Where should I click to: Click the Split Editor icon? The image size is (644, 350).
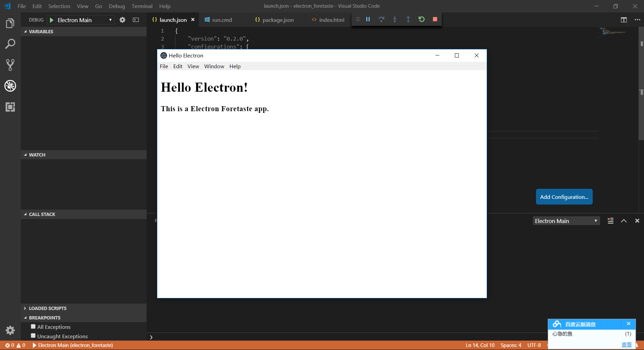coord(624,20)
